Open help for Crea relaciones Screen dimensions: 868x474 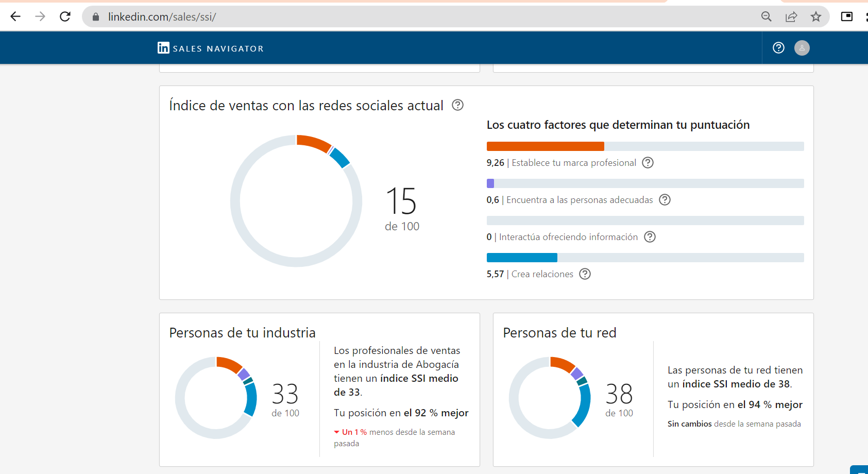click(x=585, y=274)
